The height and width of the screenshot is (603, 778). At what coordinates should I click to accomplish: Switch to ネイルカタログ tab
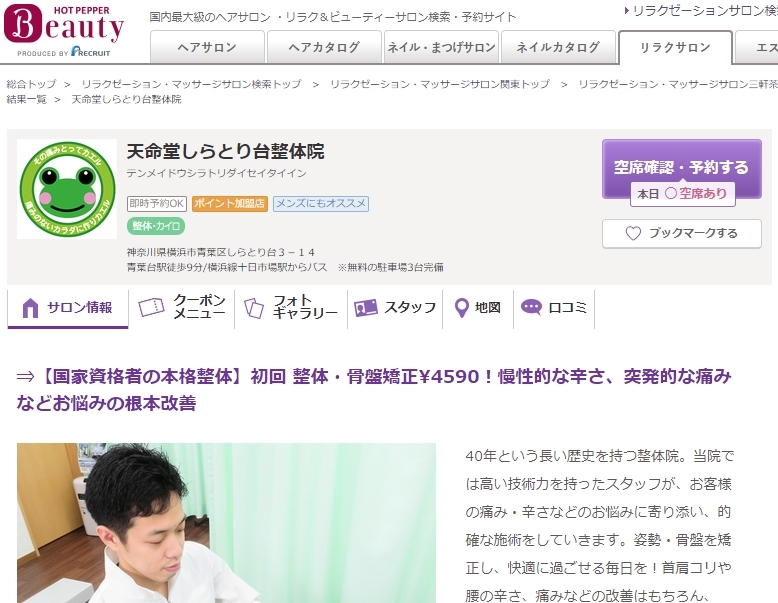[558, 47]
